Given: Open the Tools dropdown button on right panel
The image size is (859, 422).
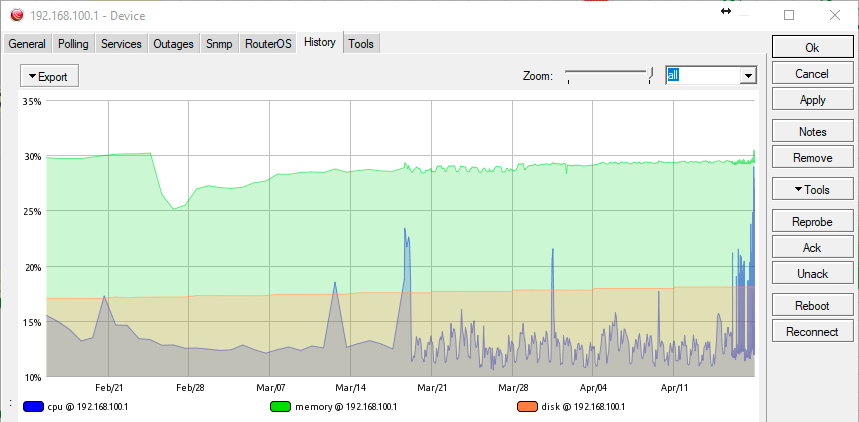Looking at the screenshot, I should point(812,190).
